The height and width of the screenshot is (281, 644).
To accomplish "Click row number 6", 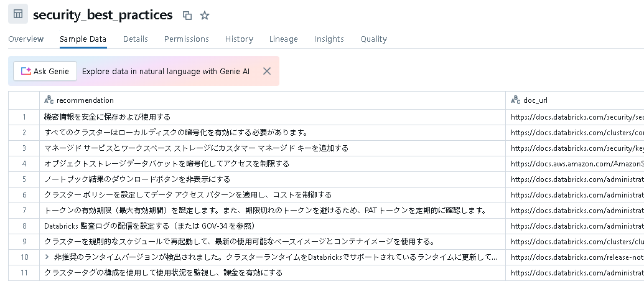I will [24, 195].
